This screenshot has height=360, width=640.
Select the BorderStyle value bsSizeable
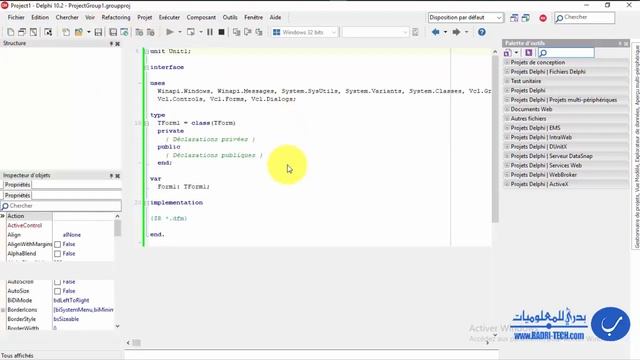66,319
